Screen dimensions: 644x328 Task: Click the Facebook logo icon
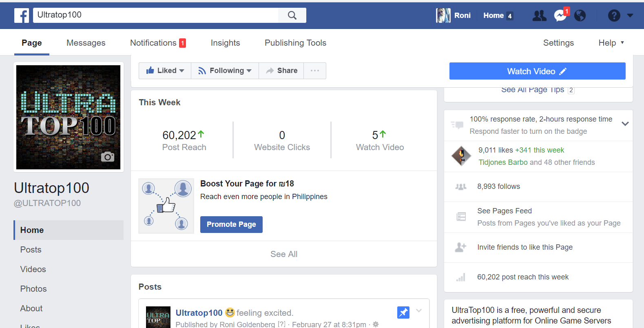[22, 16]
